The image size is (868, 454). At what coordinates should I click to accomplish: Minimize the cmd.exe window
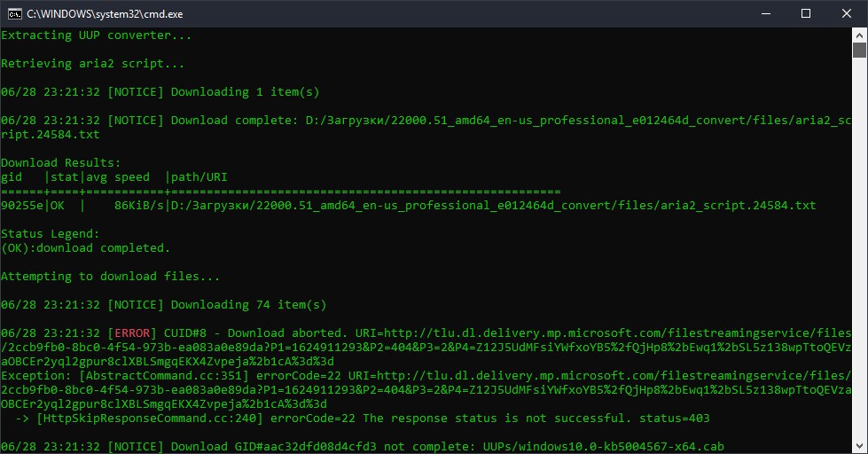point(766,14)
